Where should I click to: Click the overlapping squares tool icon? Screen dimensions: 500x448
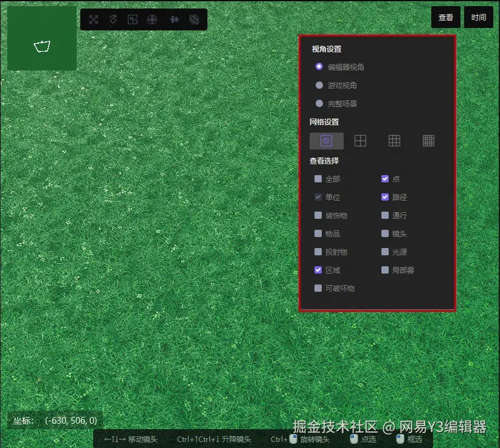tap(194, 19)
